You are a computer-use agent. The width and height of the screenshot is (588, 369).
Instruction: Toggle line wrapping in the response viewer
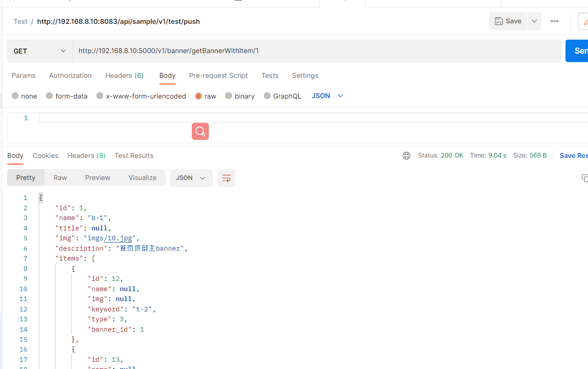coord(226,178)
